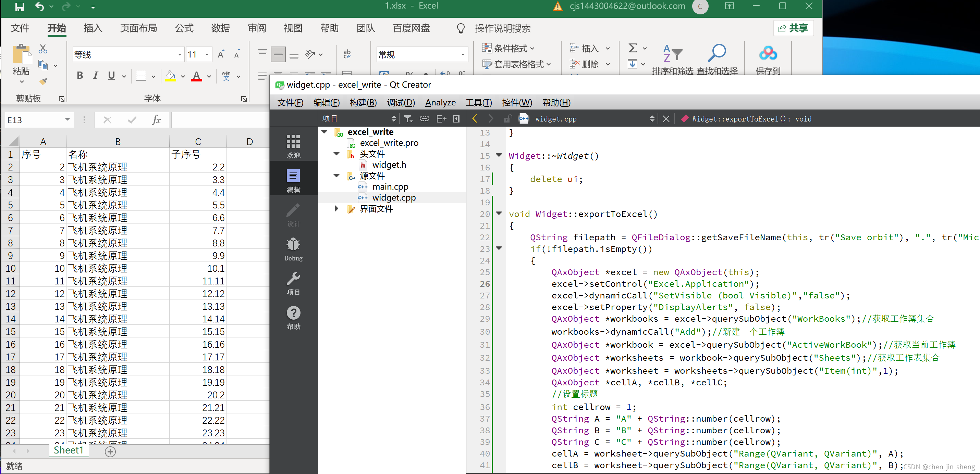Expand the 界面文件 folder in project tree
This screenshot has height=474, width=980.
(336, 209)
